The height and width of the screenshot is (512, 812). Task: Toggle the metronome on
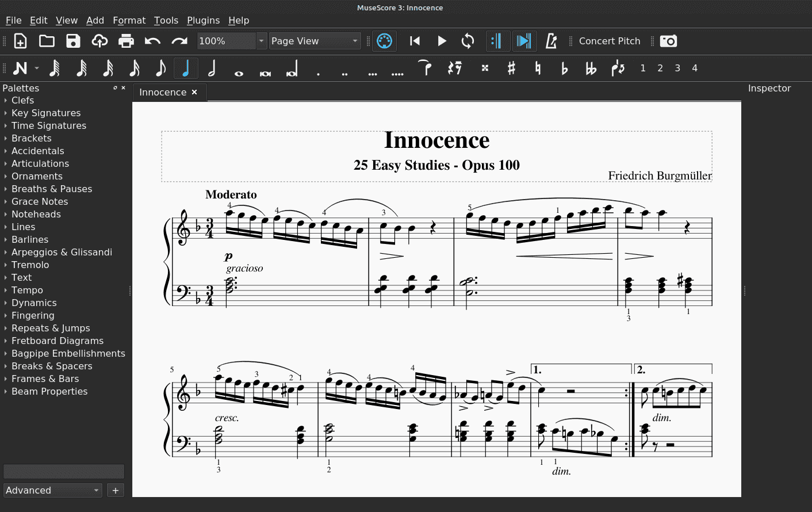click(x=551, y=41)
